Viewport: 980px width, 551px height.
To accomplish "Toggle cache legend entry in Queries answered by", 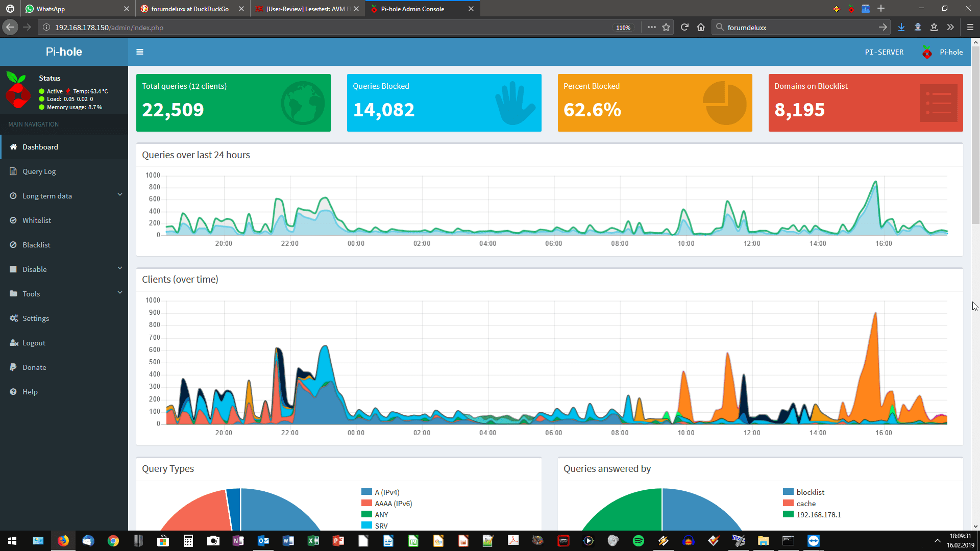I will tap(799, 503).
